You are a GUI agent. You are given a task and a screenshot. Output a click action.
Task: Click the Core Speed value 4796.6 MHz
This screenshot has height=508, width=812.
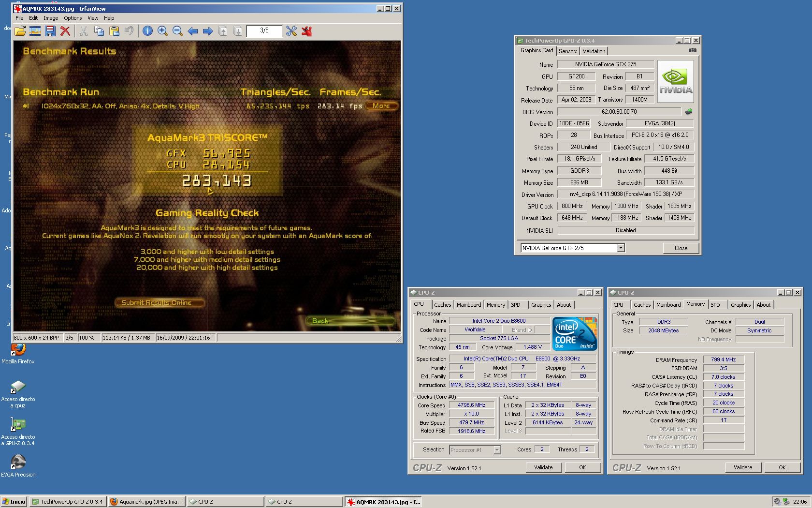coord(472,405)
